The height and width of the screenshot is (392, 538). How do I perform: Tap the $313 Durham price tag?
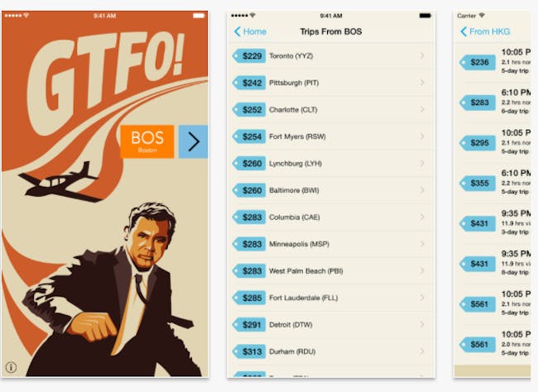pos(249,351)
